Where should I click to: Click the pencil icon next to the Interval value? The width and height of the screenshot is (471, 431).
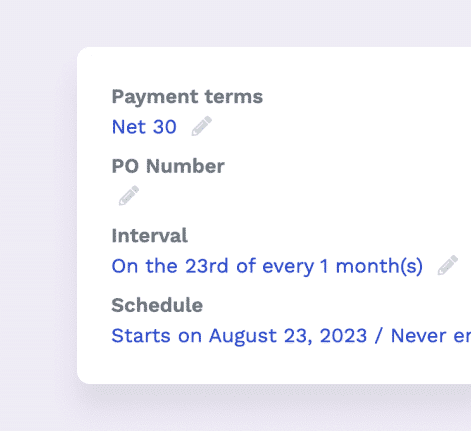pyautogui.click(x=448, y=265)
